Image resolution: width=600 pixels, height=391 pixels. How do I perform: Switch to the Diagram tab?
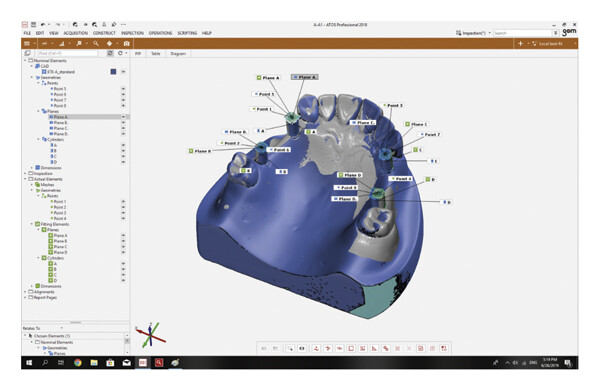[178, 54]
